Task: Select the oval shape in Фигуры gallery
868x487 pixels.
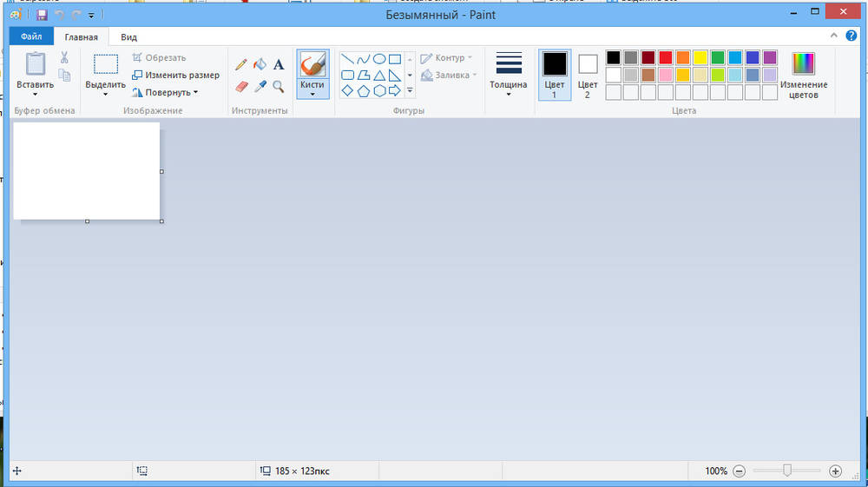Action: click(x=379, y=59)
